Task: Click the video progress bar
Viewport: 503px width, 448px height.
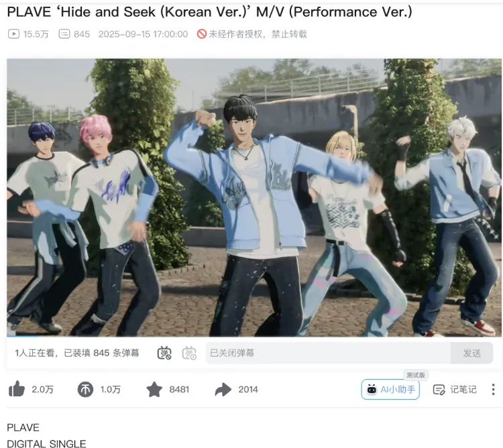Action: pos(254,336)
